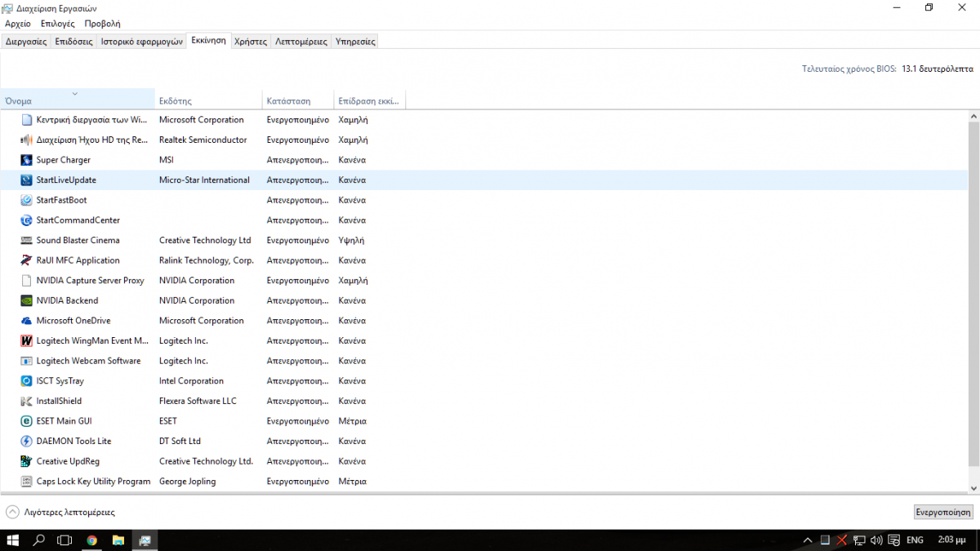Image resolution: width=980 pixels, height=551 pixels.
Task: Click Ralink Technology, Corp. publisher text
Action: 207,260
